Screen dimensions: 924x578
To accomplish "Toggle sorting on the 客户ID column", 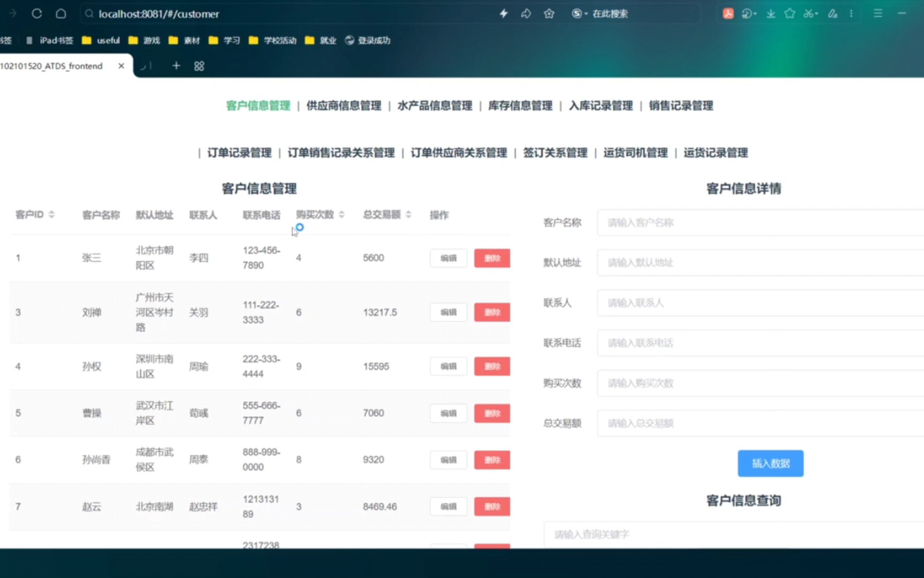I will [x=52, y=215].
